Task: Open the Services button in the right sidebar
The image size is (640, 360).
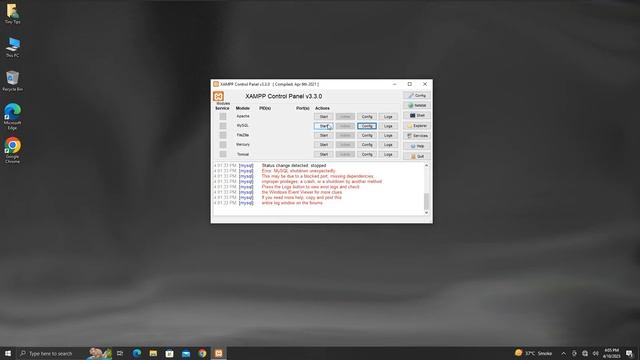Action: [417, 136]
